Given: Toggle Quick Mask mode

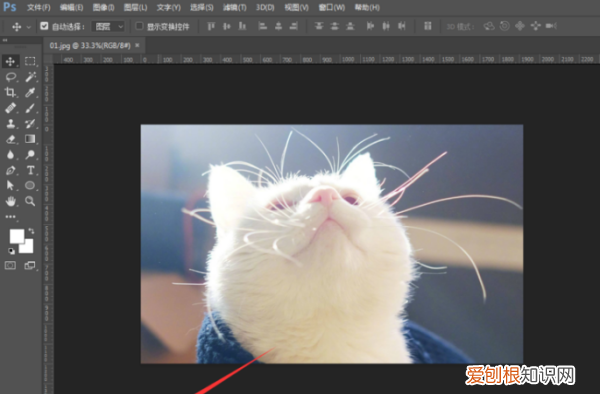Looking at the screenshot, I should (x=10, y=265).
